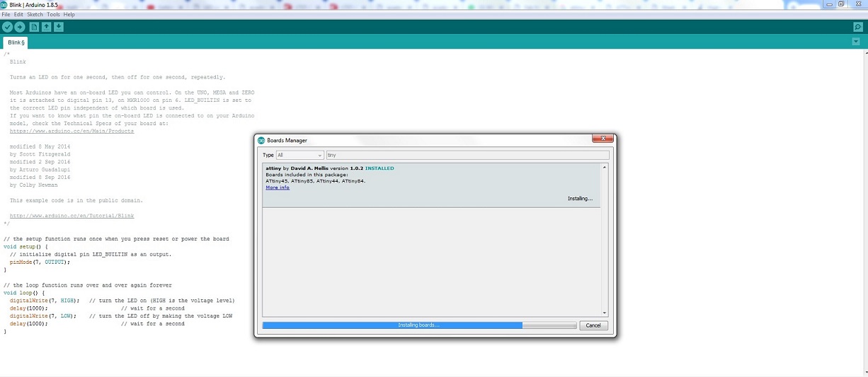Click the 'digitalWrite(7, LOW);' line
The image size is (868, 377).
click(42, 316)
